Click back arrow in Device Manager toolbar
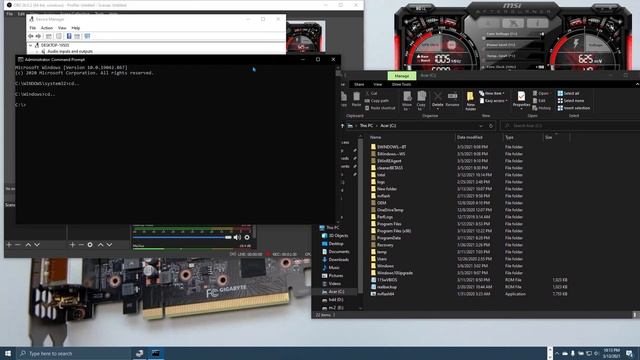640x360 pixels. tap(31, 36)
